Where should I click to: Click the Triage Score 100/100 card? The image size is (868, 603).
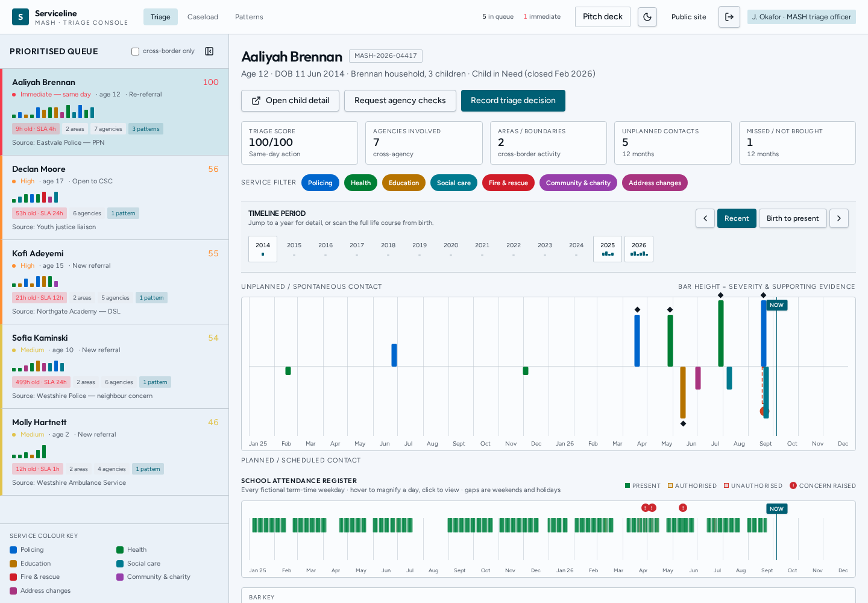tap(300, 143)
